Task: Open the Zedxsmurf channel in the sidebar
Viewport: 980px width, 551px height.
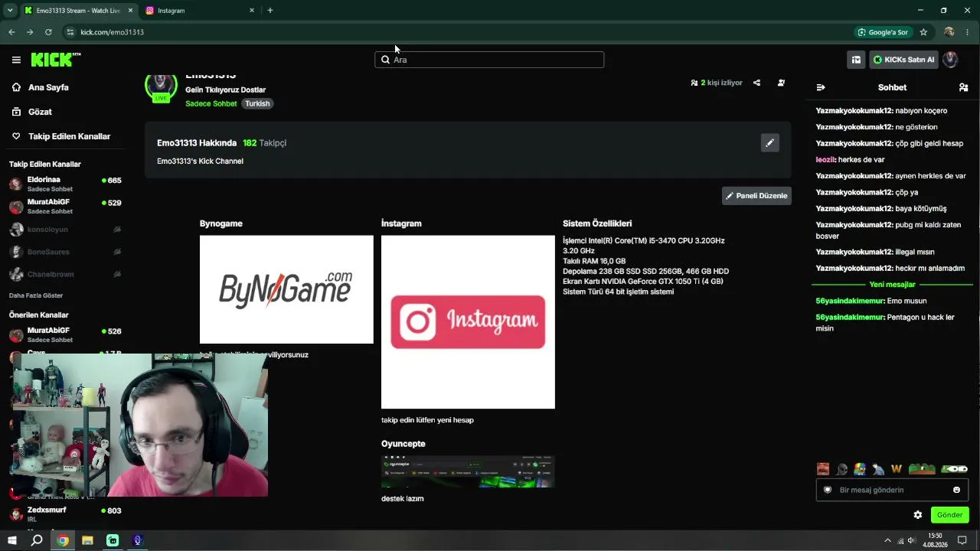Action: click(x=65, y=514)
